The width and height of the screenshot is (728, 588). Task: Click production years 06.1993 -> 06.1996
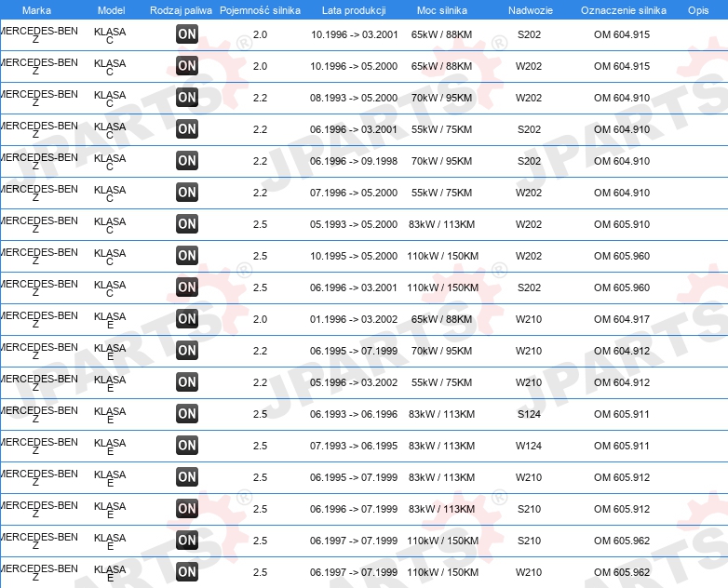tap(354, 414)
